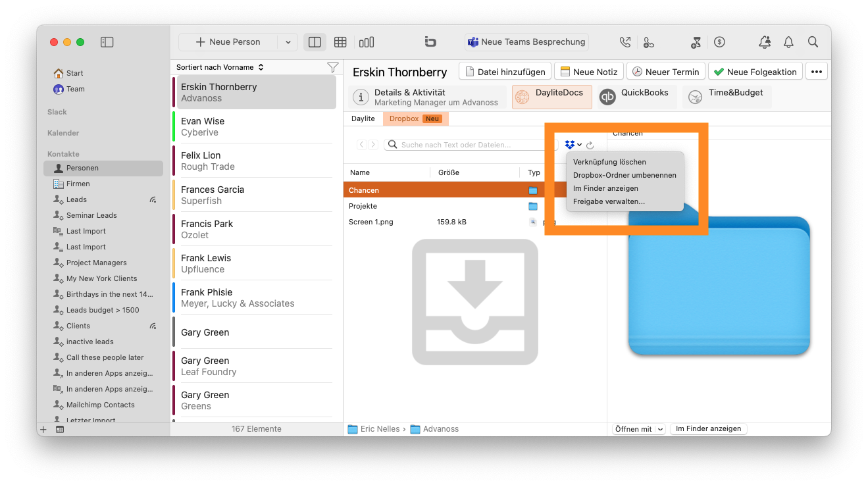The image size is (868, 485).
Task: Click the Öffnen mit button
Action: (634, 429)
